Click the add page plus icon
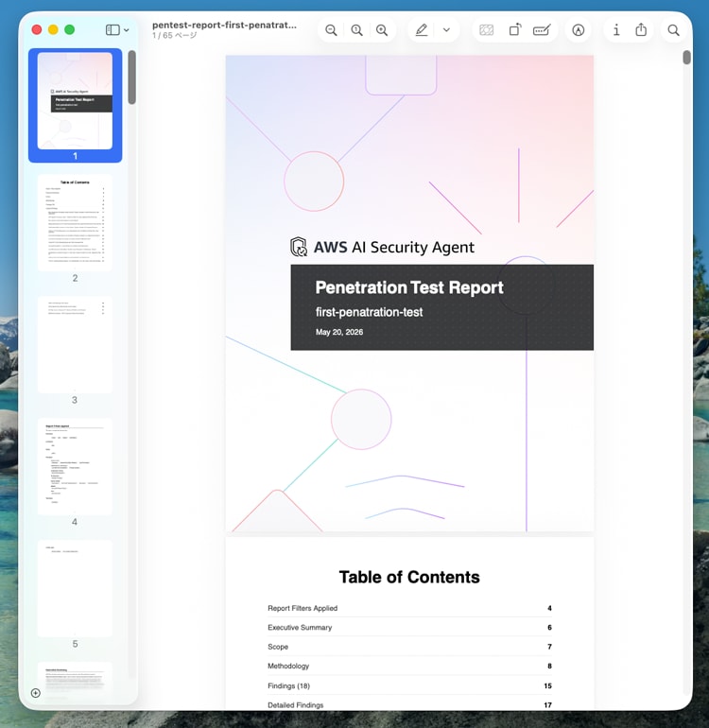Viewport: 709px width, 728px height. coord(36,693)
